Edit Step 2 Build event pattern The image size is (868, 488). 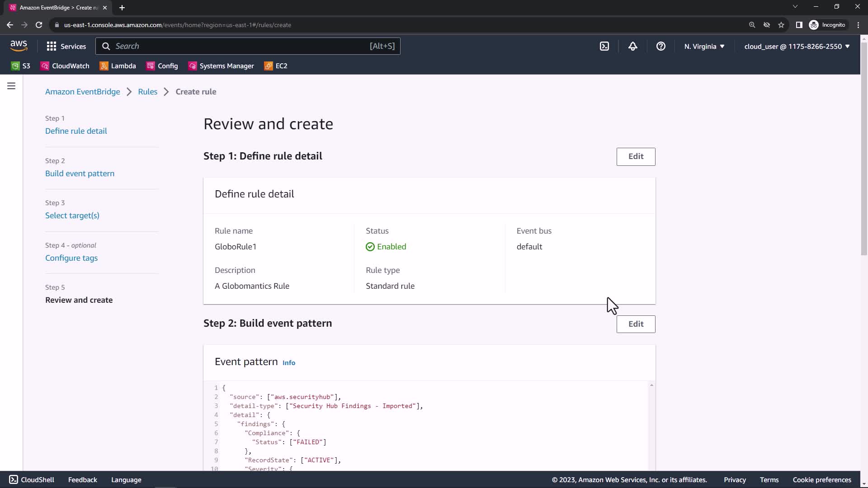[x=636, y=324]
